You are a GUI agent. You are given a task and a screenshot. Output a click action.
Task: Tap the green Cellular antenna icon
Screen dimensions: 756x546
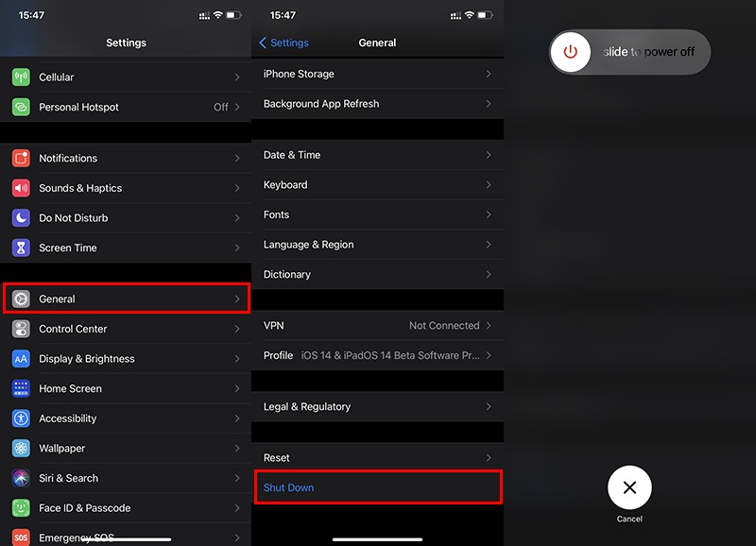[x=21, y=77]
